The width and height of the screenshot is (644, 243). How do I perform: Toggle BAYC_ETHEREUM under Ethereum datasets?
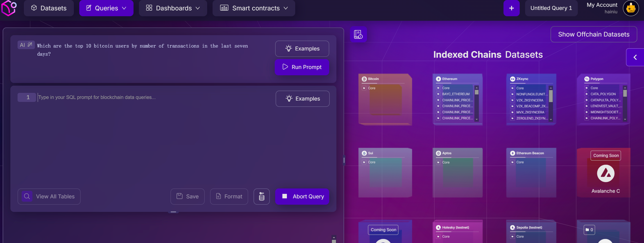tap(438, 94)
